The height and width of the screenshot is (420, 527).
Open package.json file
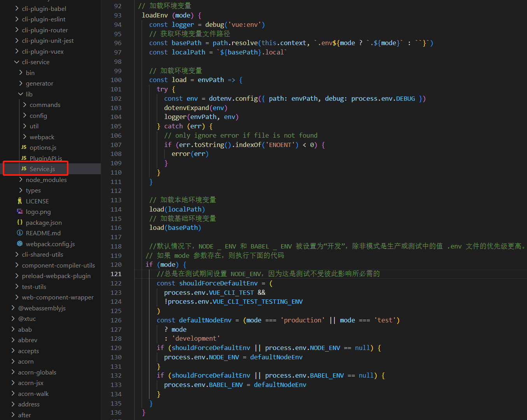pos(44,222)
